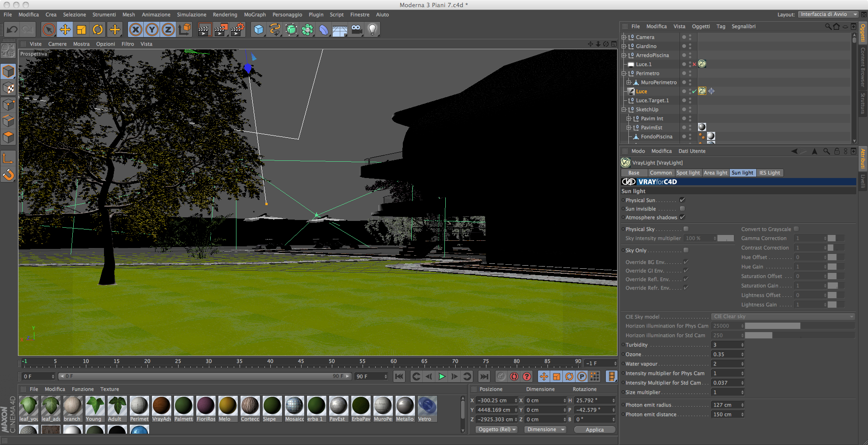Click the Applica button
868x445 pixels.
(x=594, y=430)
